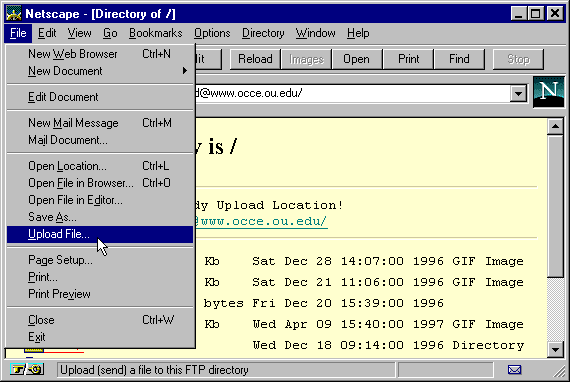
Task: Choose Page Setup... entry
Action: click(100, 260)
